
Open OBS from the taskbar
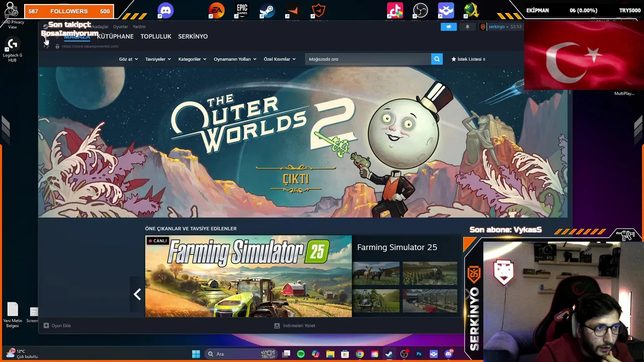coord(404,354)
